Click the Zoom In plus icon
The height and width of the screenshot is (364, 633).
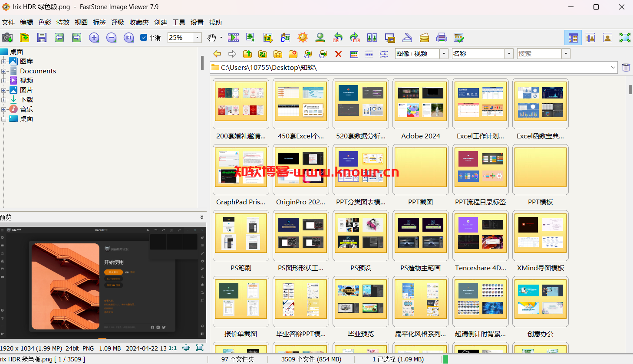[94, 38]
